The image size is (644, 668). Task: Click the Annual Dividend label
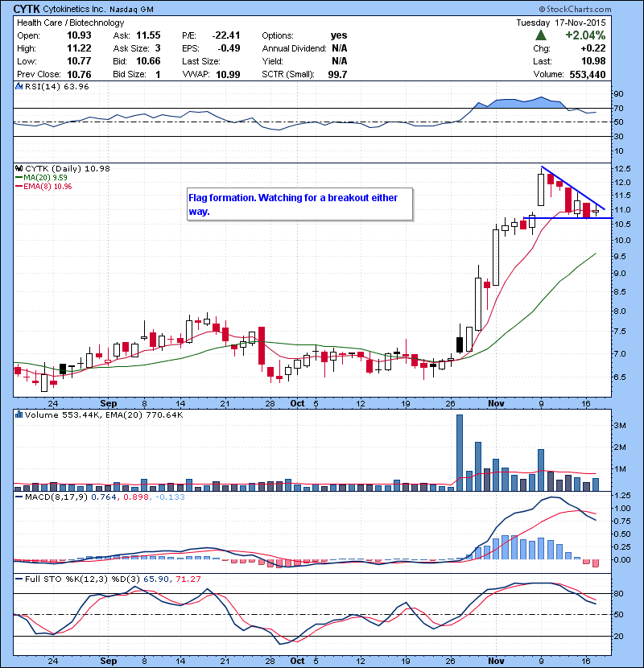click(294, 48)
